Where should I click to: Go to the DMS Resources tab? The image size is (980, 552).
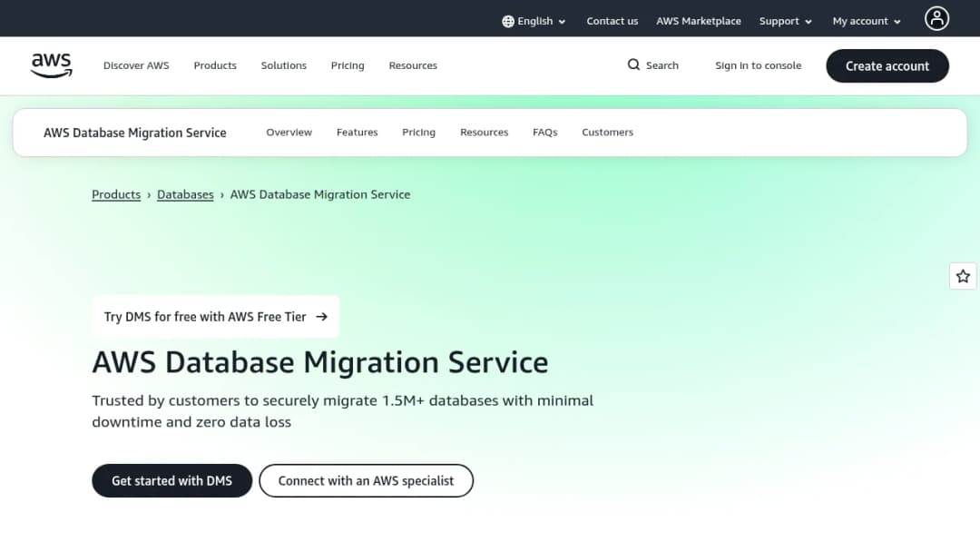484,133
